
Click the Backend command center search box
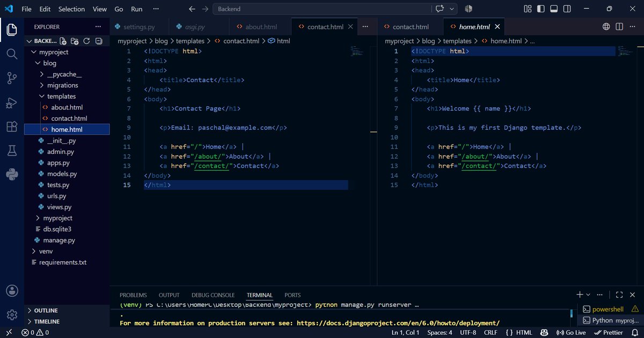click(x=323, y=9)
